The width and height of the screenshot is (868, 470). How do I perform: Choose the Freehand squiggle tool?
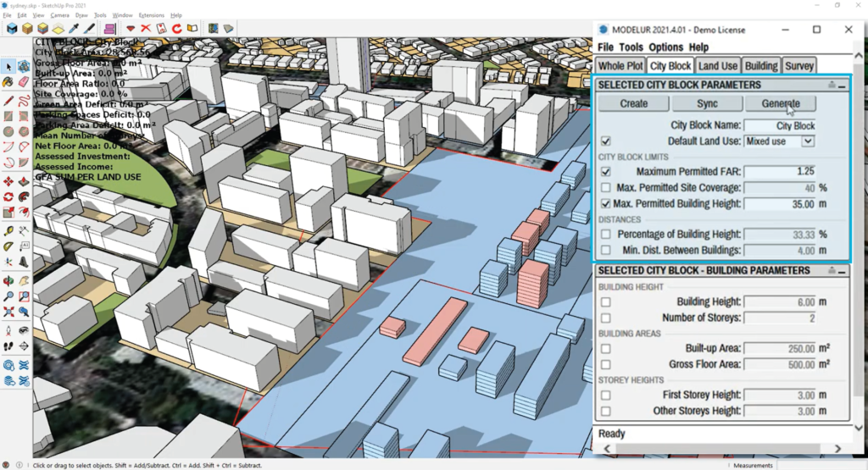[x=23, y=101]
